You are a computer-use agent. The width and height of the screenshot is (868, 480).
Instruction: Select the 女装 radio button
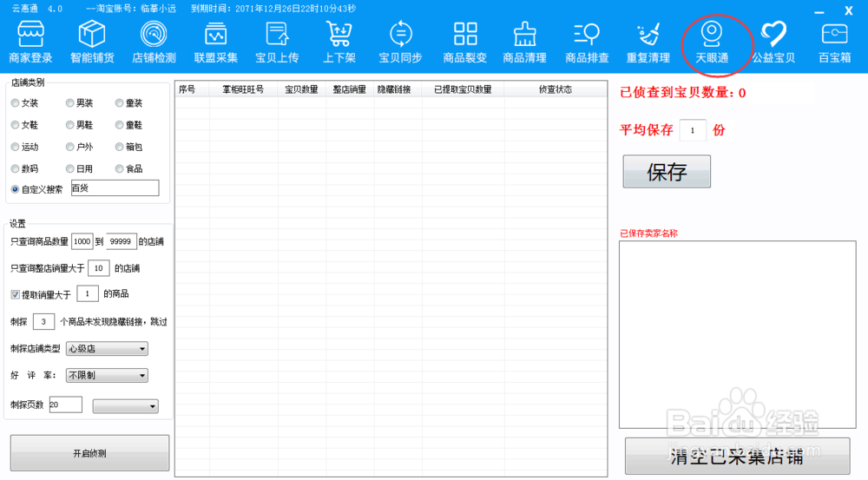(x=15, y=103)
